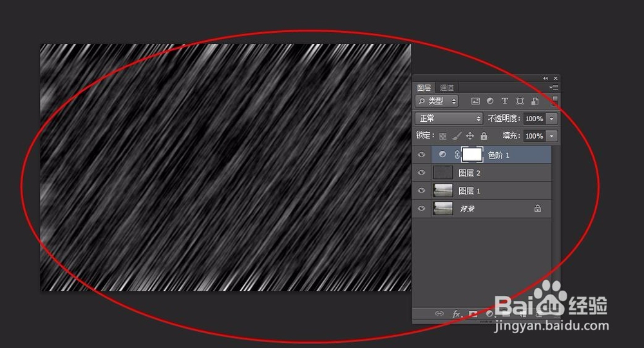Click the link layers icon
This screenshot has height=348, width=644.
point(439,313)
